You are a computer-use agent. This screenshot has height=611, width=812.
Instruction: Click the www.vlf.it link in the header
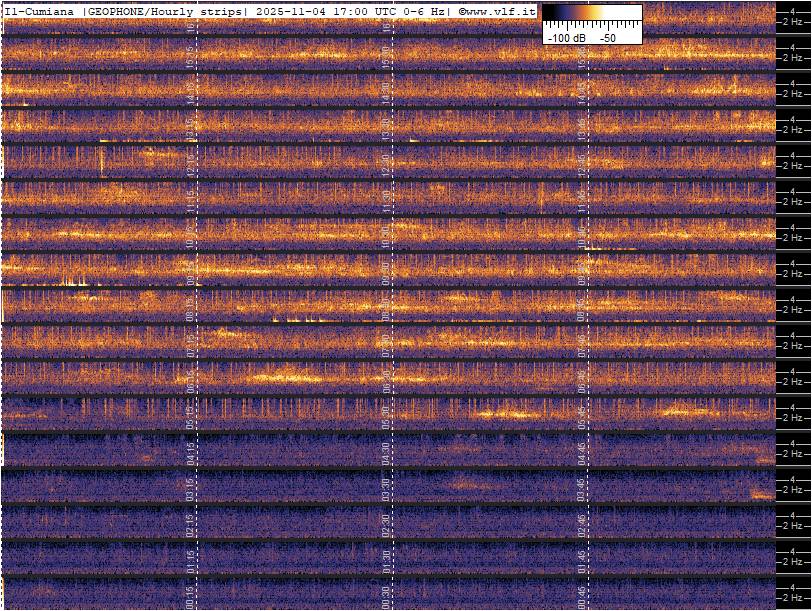501,11
